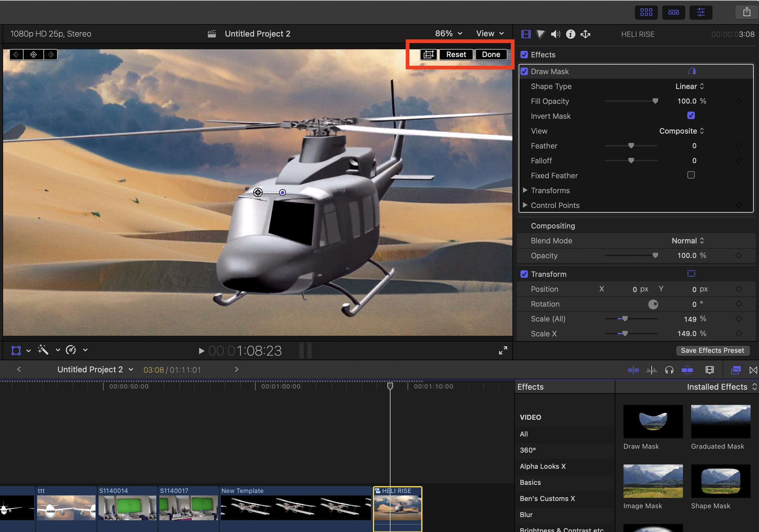The image size is (759, 532).
Task: Select the Graduated Mask effect thumbnail
Action: click(721, 422)
